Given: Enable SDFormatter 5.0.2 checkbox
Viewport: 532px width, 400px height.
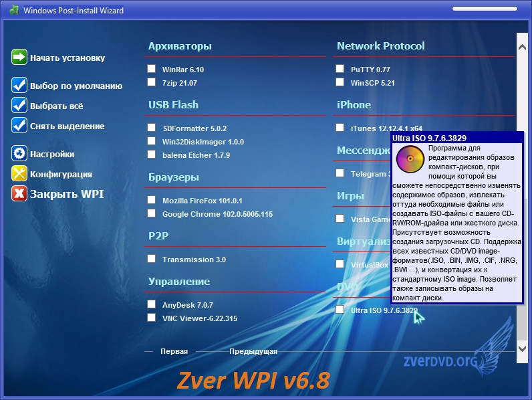Looking at the screenshot, I should (151, 127).
